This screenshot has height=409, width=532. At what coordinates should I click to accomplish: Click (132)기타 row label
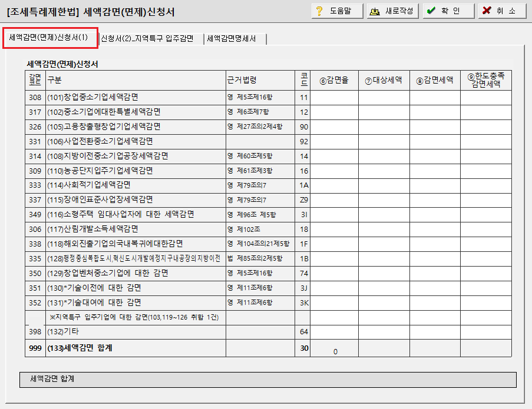(63, 332)
